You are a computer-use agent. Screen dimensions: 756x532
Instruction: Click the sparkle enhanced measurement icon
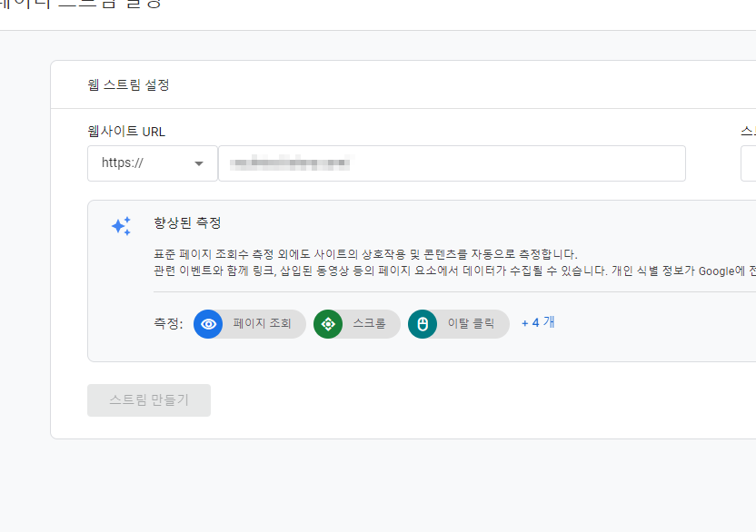[x=121, y=226]
